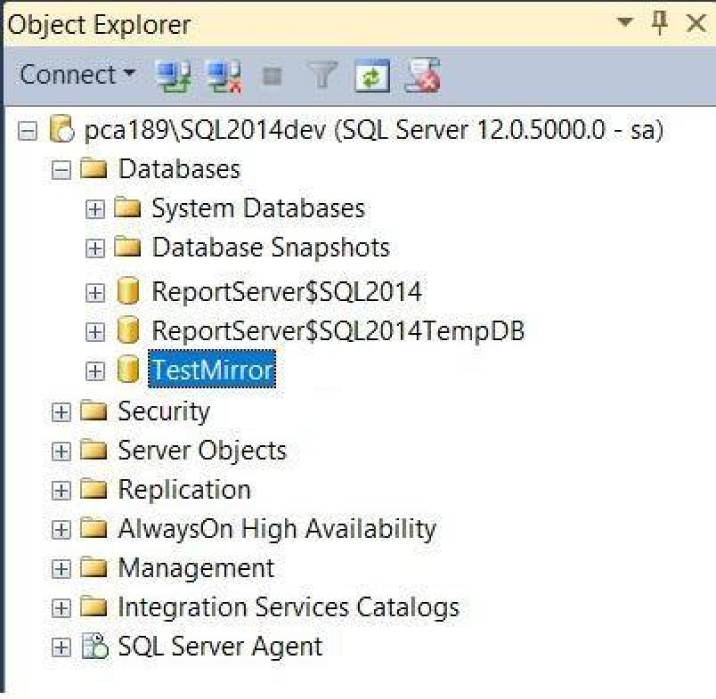The width and height of the screenshot is (716, 699).
Task: Select the System Databases label
Action: click(258, 209)
